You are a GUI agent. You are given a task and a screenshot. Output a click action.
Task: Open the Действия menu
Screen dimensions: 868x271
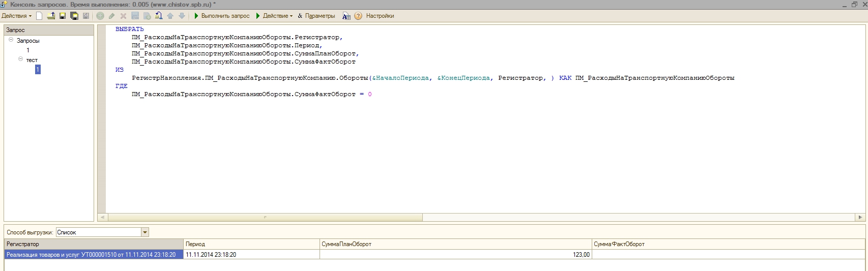click(16, 16)
